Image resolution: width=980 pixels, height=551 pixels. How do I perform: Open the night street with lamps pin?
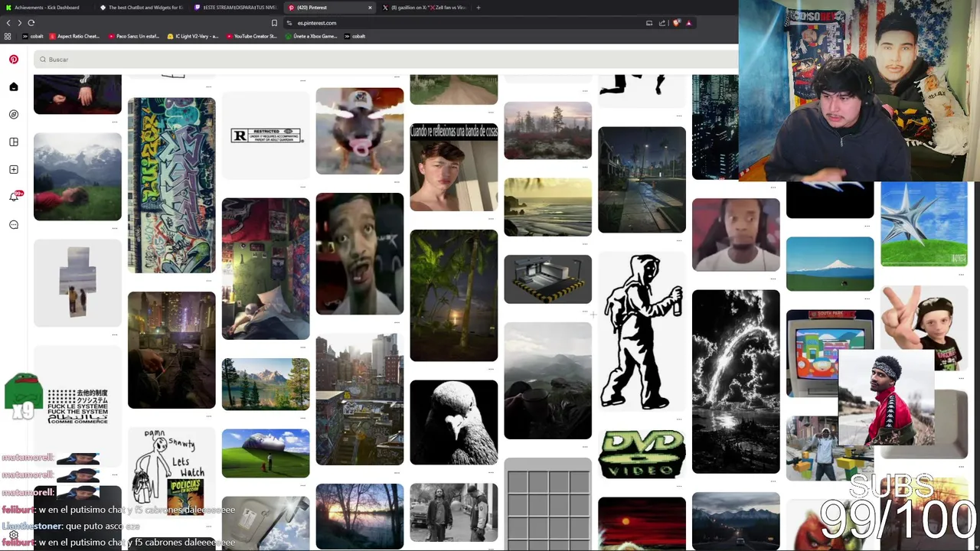click(642, 180)
